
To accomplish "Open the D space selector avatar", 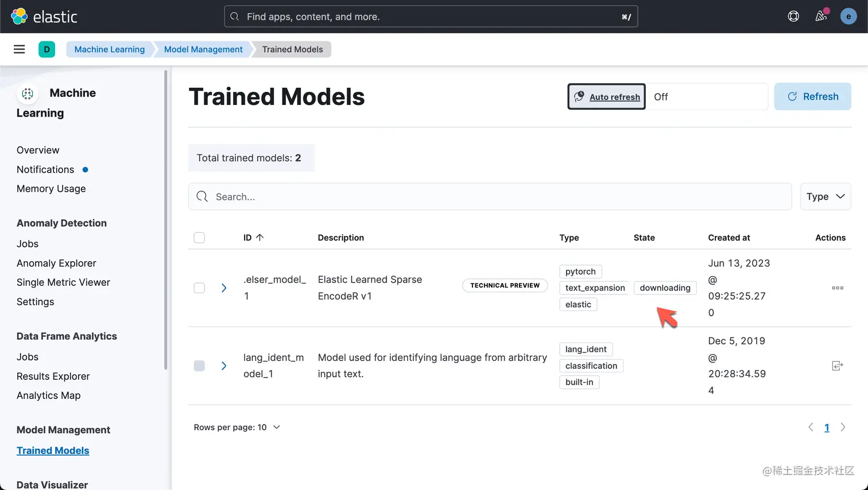I will pyautogui.click(x=46, y=49).
